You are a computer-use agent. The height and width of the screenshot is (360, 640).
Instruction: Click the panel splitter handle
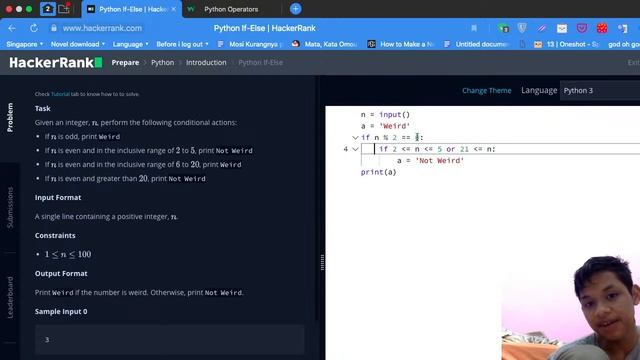coord(322,262)
